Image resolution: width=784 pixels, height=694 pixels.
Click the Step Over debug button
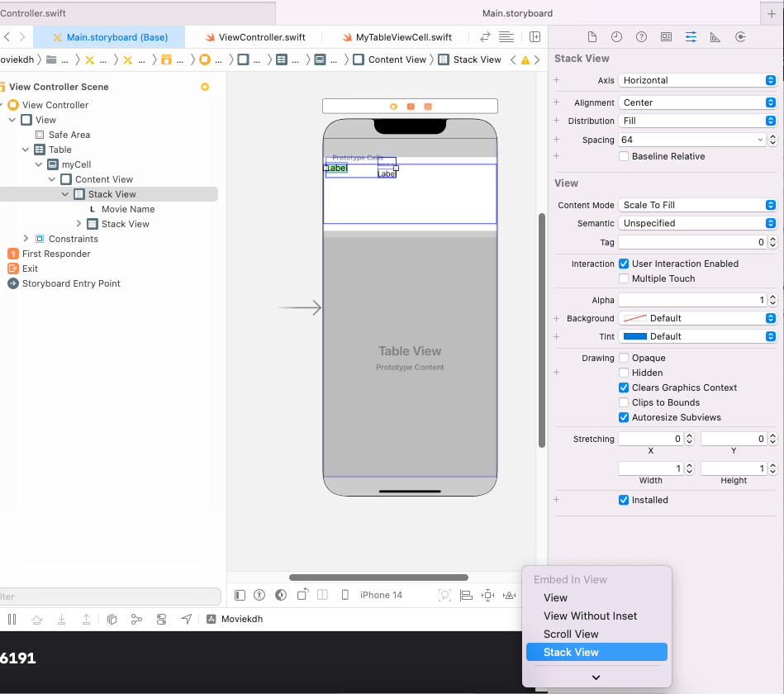36,620
